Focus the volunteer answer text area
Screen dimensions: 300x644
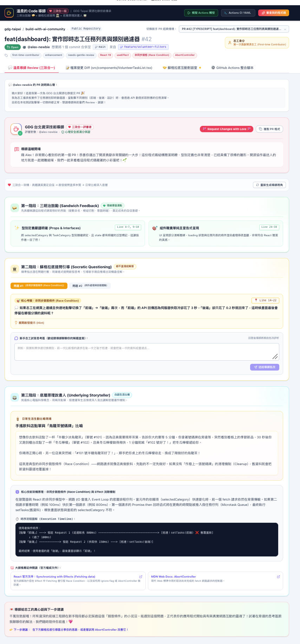147,352
